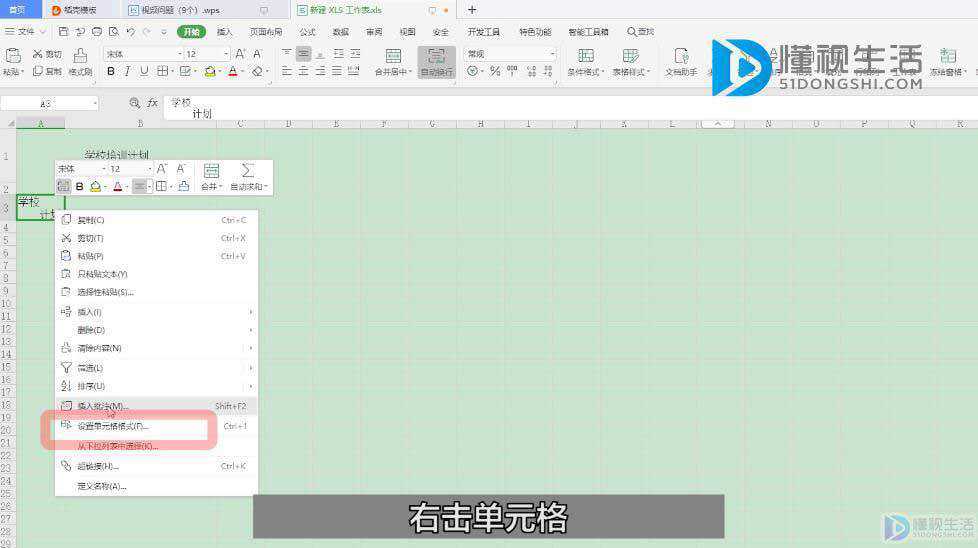The width and height of the screenshot is (978, 548).
Task: Choose Paste Special (选择性粘贴) in context menu
Action: (x=157, y=292)
